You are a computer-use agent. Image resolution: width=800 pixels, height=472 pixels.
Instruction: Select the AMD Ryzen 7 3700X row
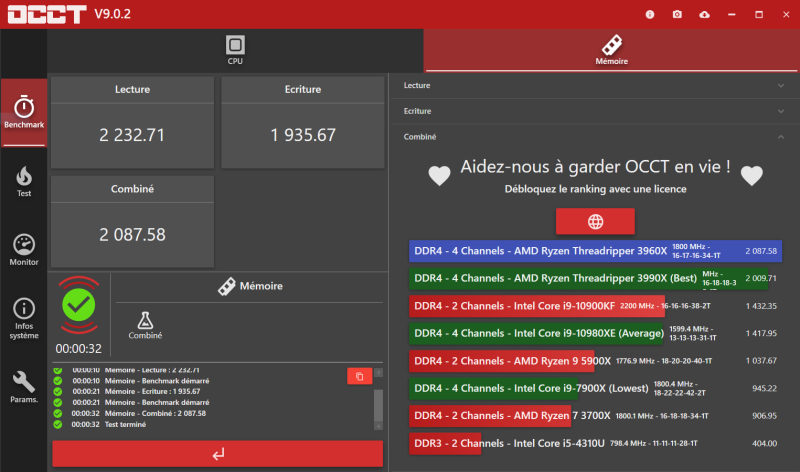point(595,416)
